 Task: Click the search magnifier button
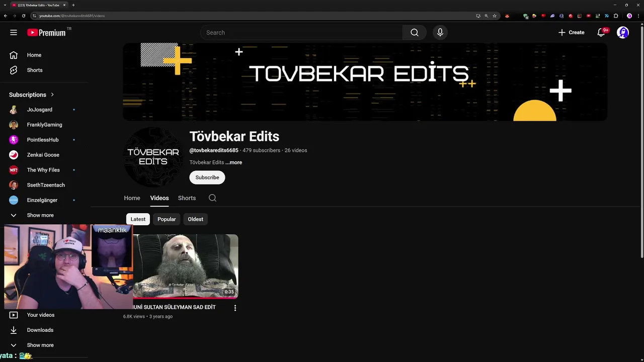tap(415, 33)
